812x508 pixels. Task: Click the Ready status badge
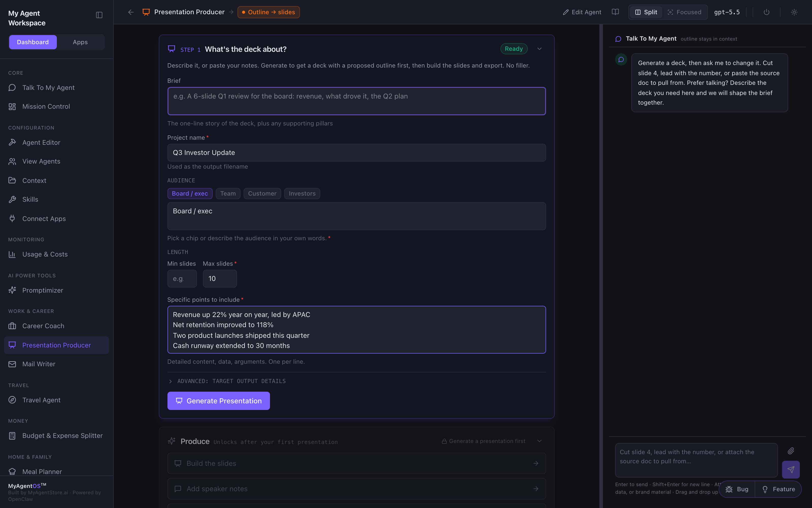[514, 49]
